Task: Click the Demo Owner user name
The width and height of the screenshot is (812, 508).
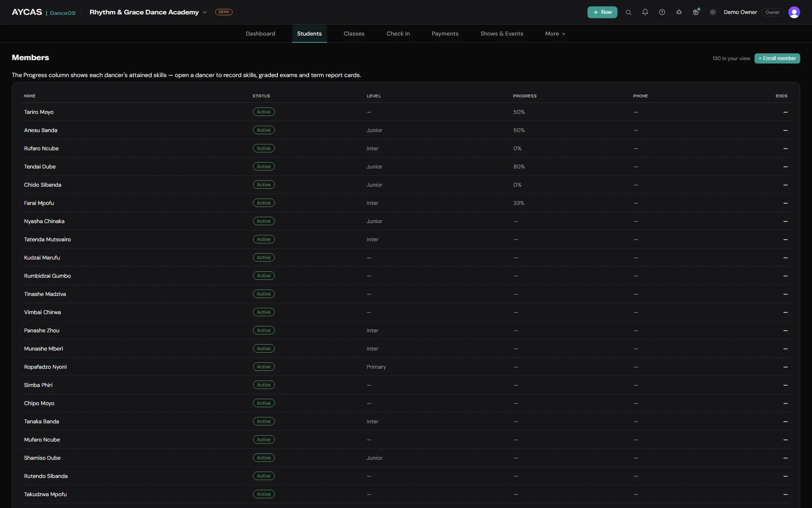Action: click(x=740, y=12)
